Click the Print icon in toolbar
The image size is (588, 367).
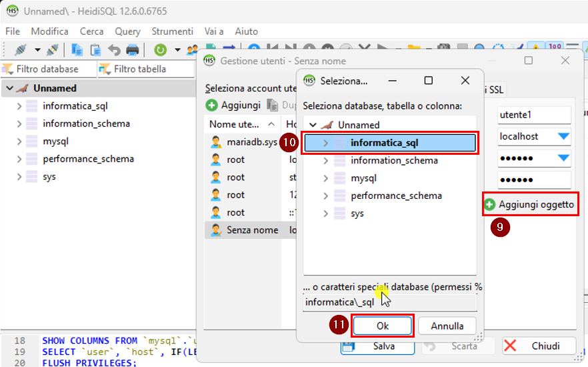[133, 49]
